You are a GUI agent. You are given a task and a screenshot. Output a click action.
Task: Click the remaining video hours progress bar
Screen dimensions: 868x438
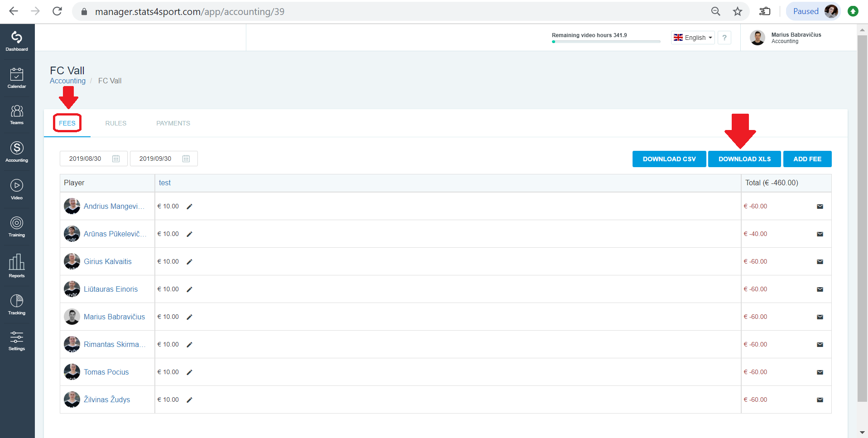tap(606, 42)
